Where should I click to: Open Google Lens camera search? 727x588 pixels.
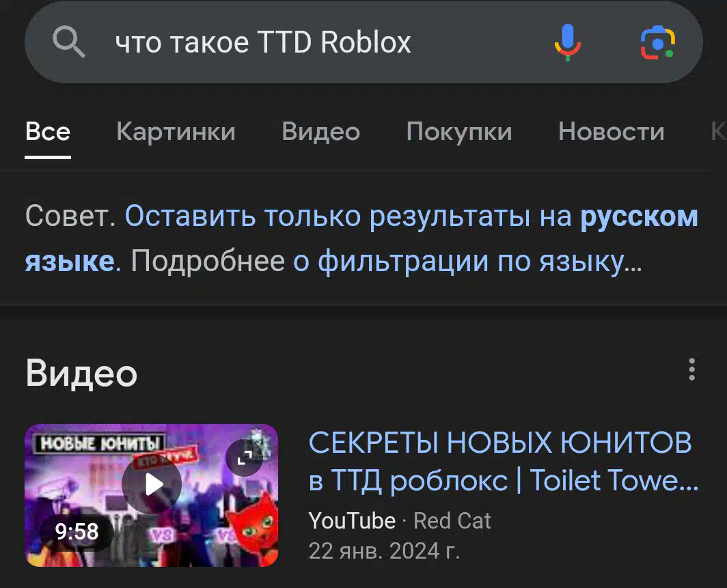657,42
